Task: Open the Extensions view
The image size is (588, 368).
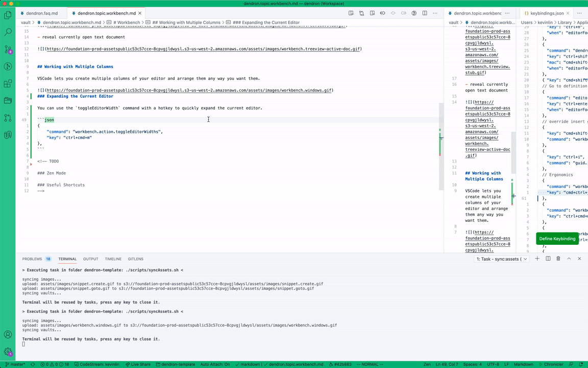Action: coord(8,84)
